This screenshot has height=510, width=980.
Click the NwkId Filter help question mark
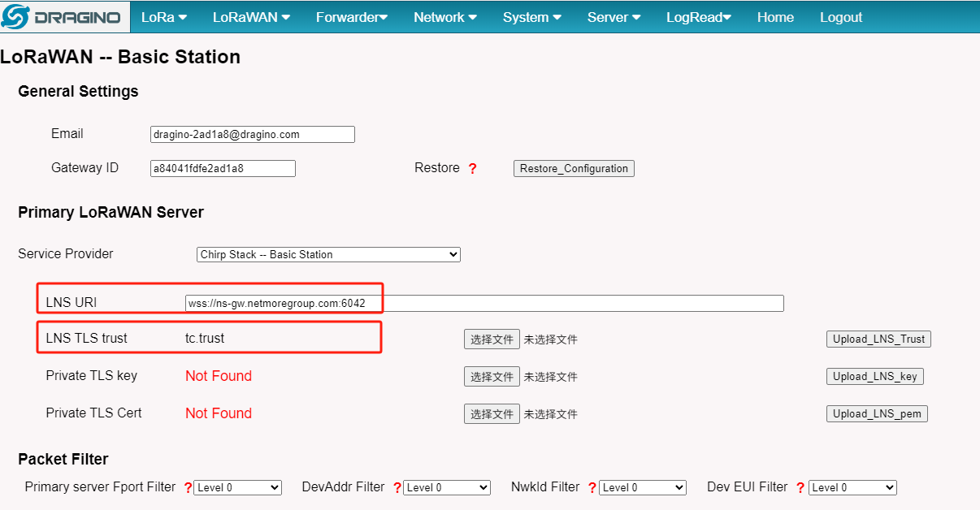[x=592, y=488]
